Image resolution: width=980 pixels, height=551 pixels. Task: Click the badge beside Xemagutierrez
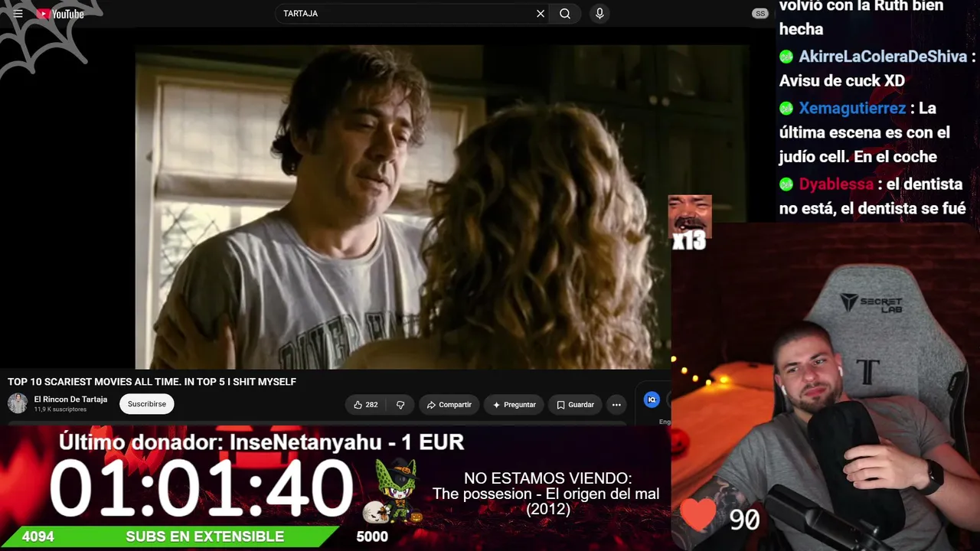tap(786, 109)
